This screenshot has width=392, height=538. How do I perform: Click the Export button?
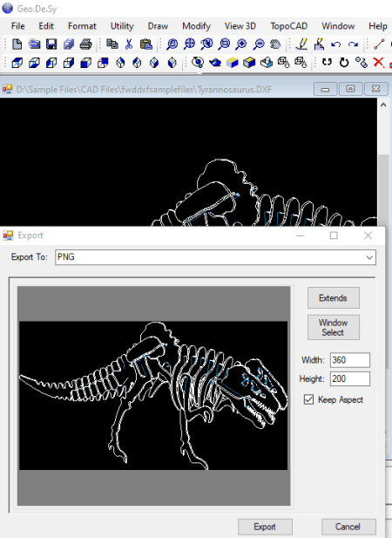click(265, 527)
